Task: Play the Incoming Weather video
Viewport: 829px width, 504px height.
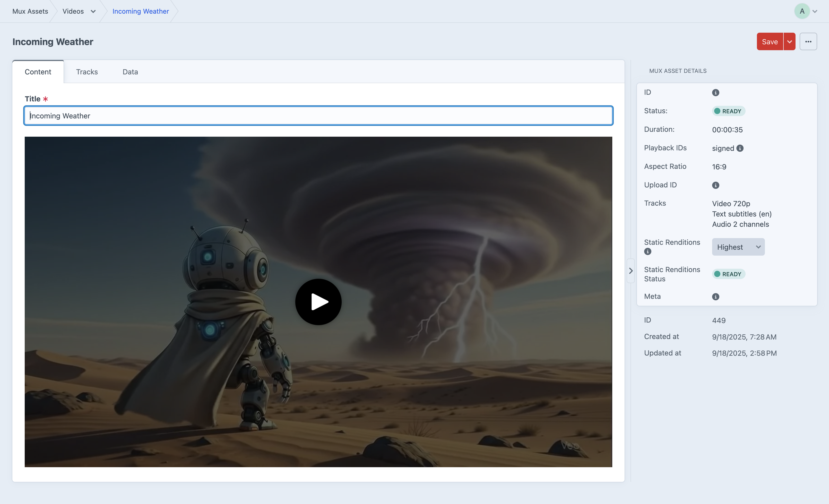Action: [318, 302]
